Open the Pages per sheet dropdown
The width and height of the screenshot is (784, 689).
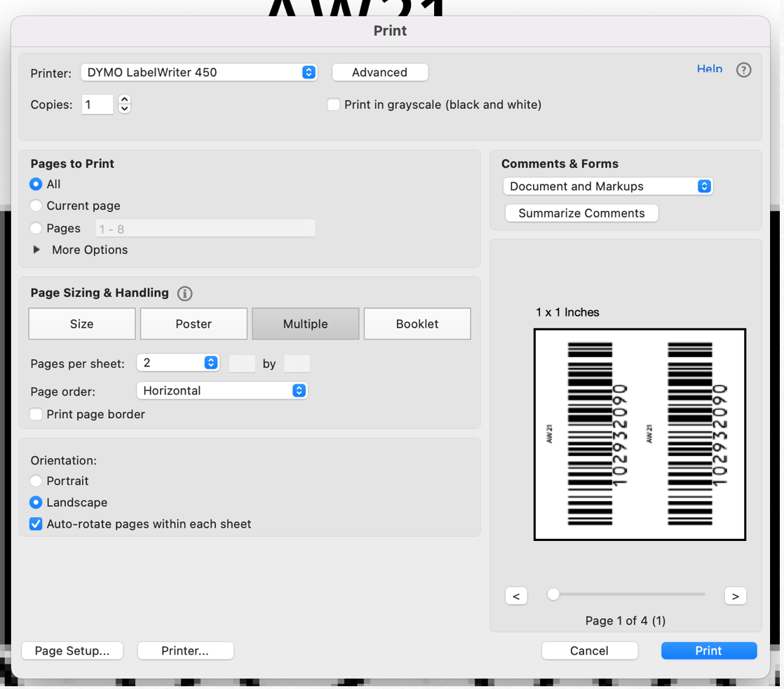pos(178,363)
